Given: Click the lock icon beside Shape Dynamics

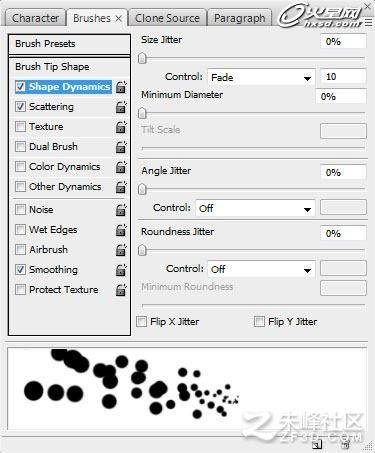Looking at the screenshot, I should [x=121, y=87].
